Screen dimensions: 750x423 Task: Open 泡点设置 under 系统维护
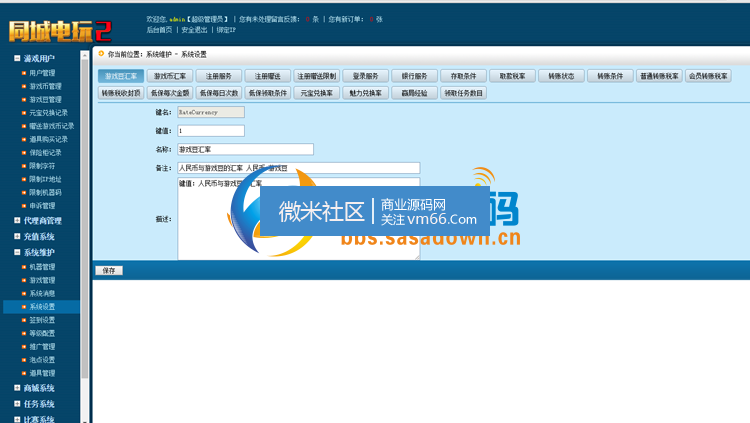click(x=42, y=360)
